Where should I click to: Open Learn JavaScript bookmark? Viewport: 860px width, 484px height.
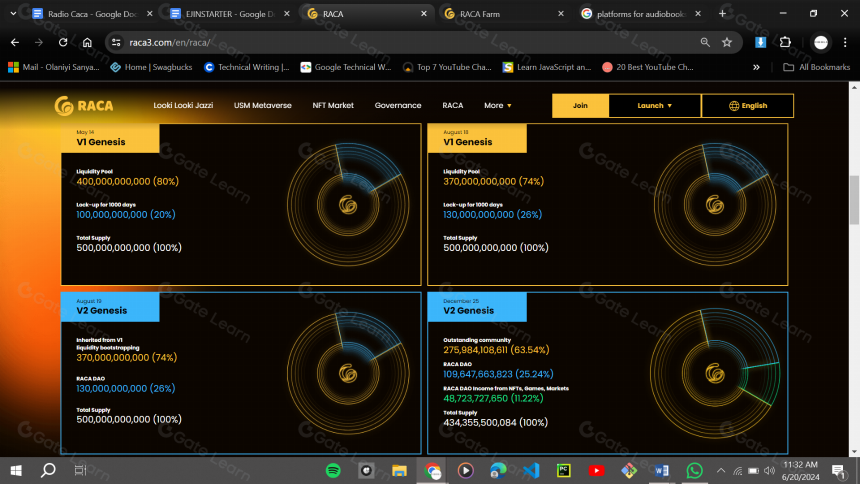tap(547, 67)
